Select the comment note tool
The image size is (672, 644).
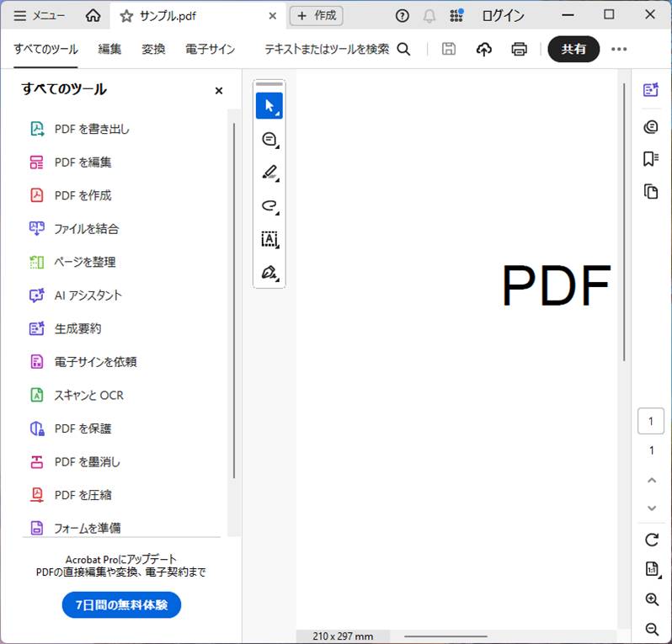(x=269, y=139)
